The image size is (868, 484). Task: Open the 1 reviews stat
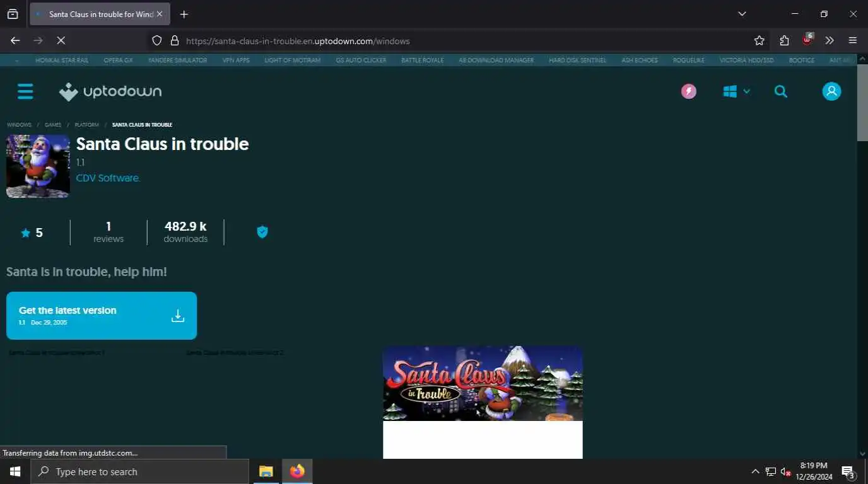click(108, 232)
